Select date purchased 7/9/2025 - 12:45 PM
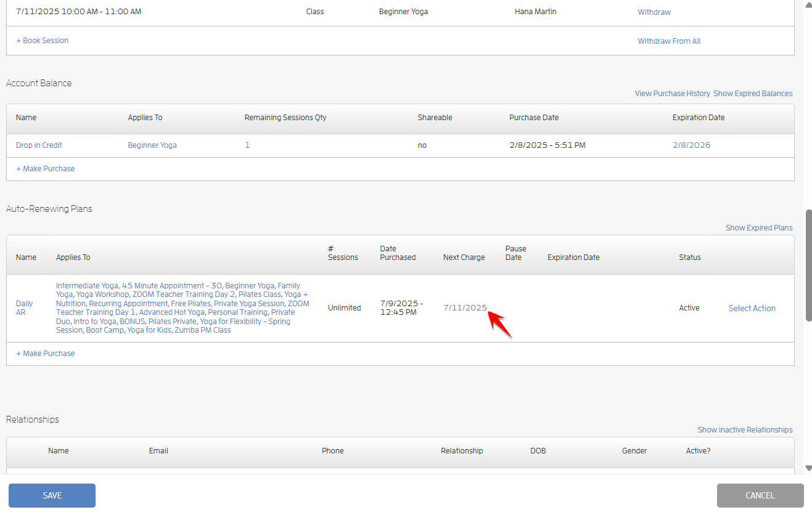Screen dimensions: 812x515 pyautogui.click(x=401, y=308)
